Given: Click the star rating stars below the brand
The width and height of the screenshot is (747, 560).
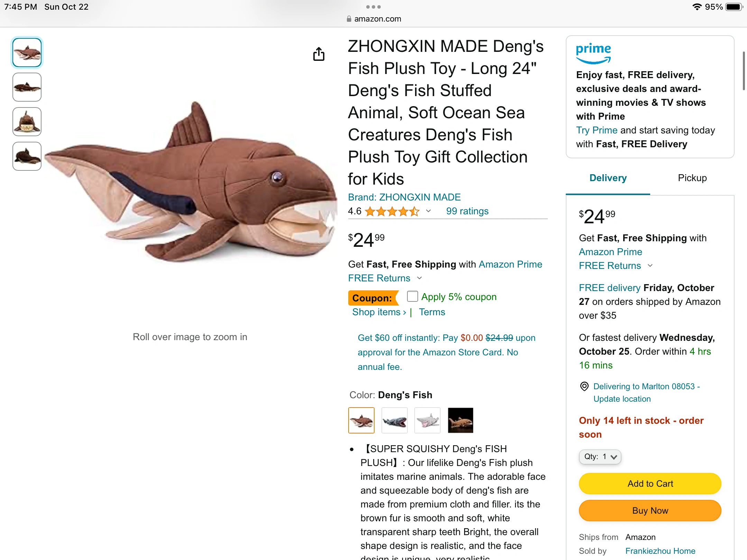Looking at the screenshot, I should [392, 211].
